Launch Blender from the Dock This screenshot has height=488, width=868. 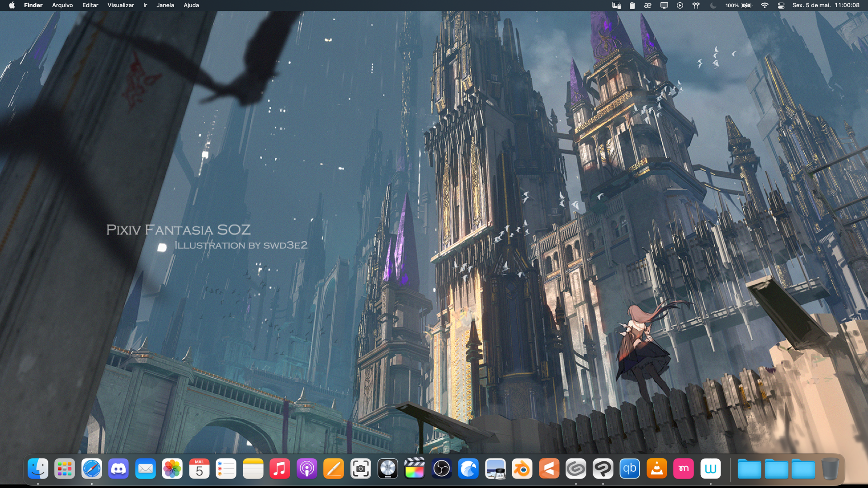click(522, 469)
